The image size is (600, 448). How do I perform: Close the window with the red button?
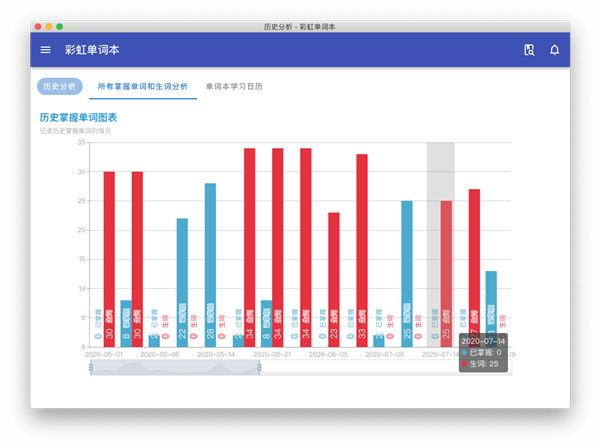click(38, 26)
